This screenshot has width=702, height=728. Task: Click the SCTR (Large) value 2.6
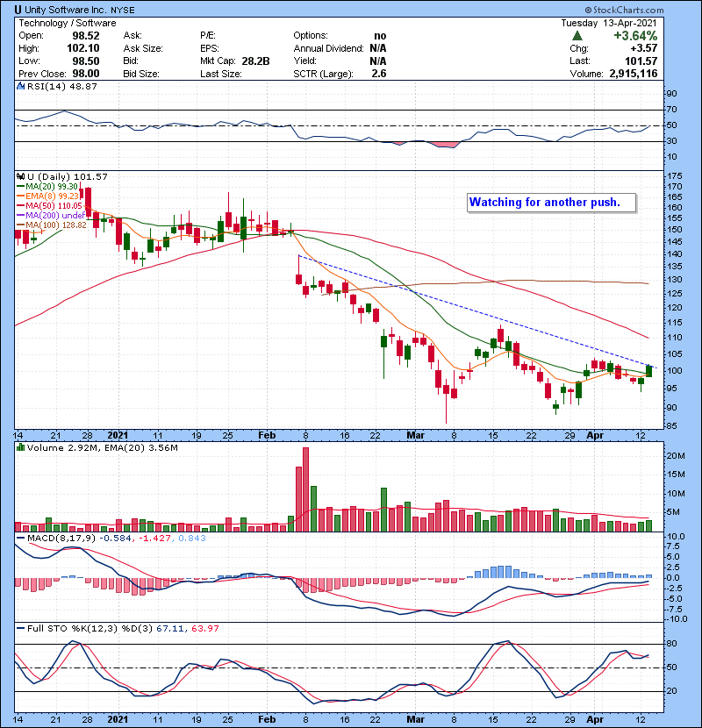click(x=379, y=74)
